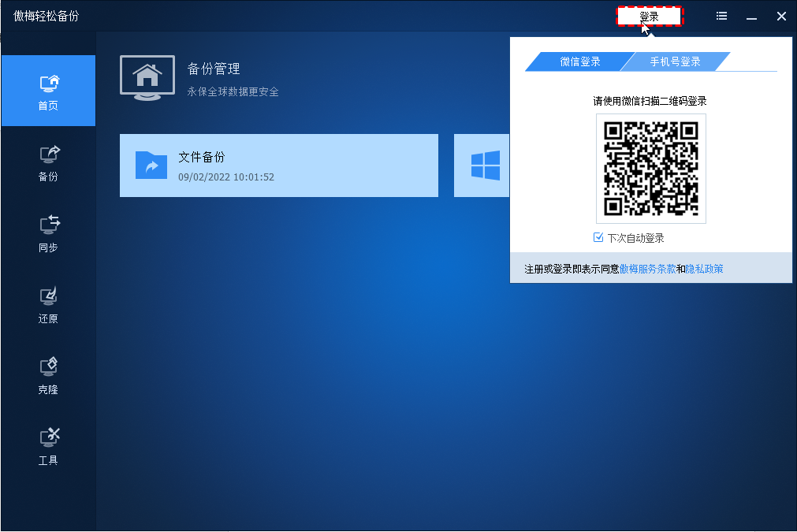This screenshot has width=797, height=532.
Task: Click the 备份管理 heading text
Action: (x=214, y=69)
